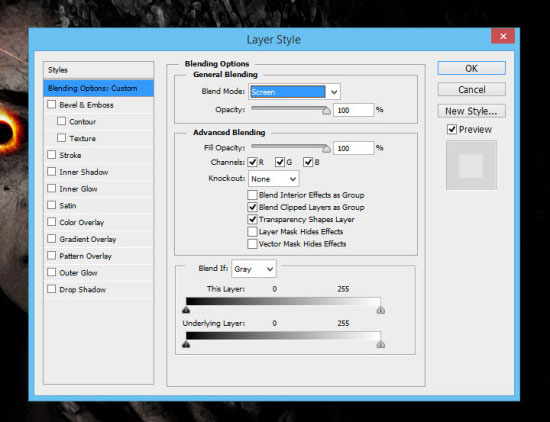Confirm with the OK button
The image size is (550, 422).
[471, 68]
